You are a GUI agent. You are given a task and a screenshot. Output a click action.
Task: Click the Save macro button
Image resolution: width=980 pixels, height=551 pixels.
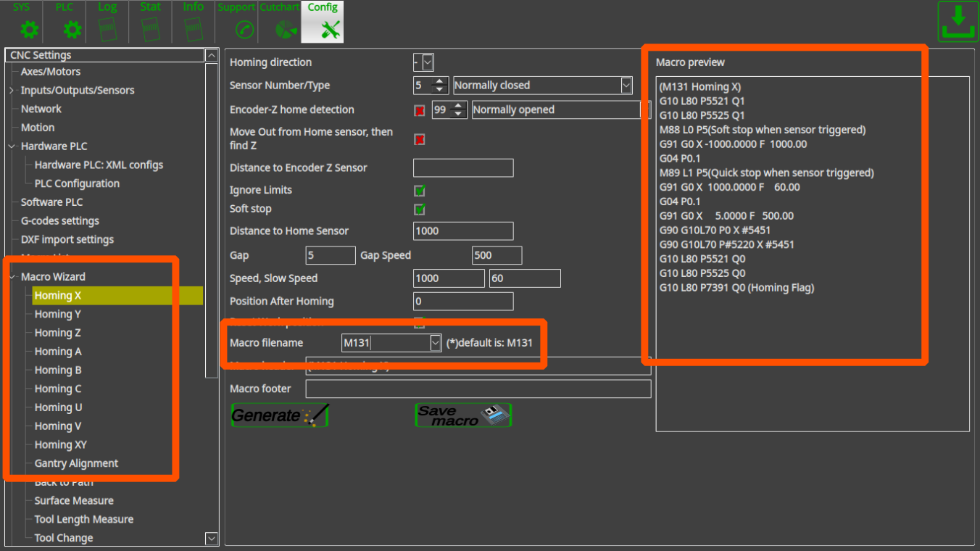463,415
